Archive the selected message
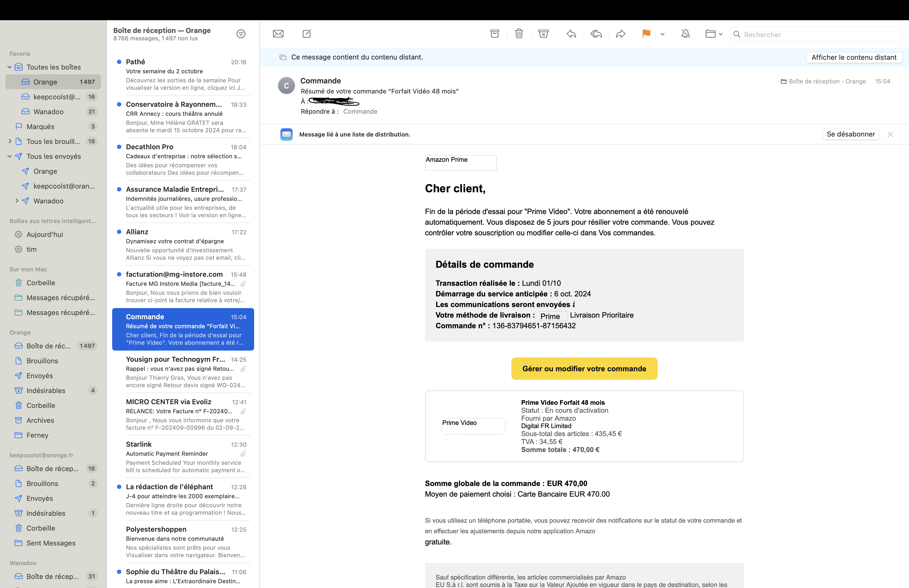This screenshot has height=588, width=909. tap(495, 34)
